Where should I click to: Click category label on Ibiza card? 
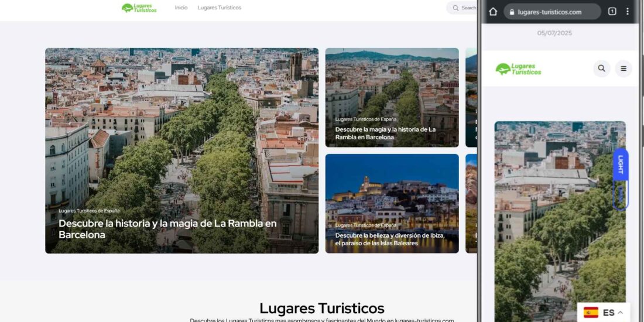(366, 225)
